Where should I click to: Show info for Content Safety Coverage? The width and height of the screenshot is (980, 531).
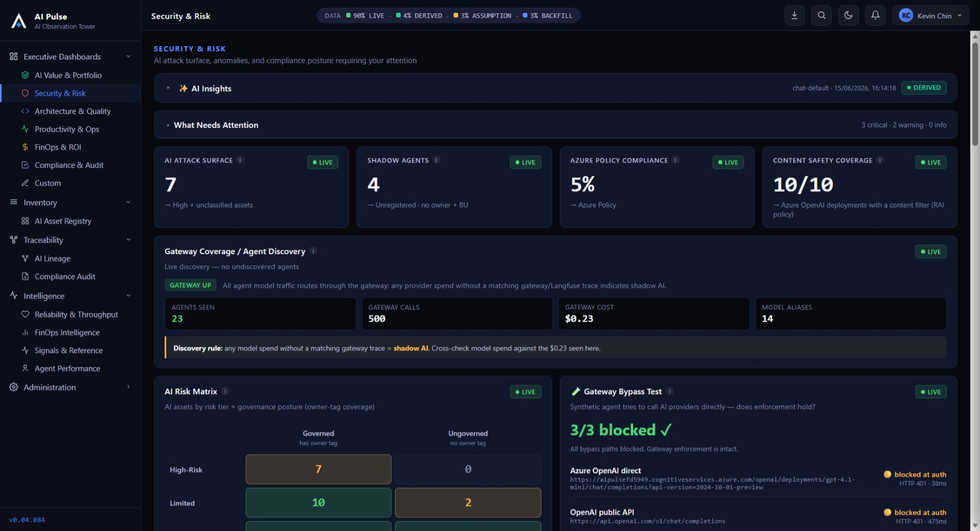[x=880, y=160]
